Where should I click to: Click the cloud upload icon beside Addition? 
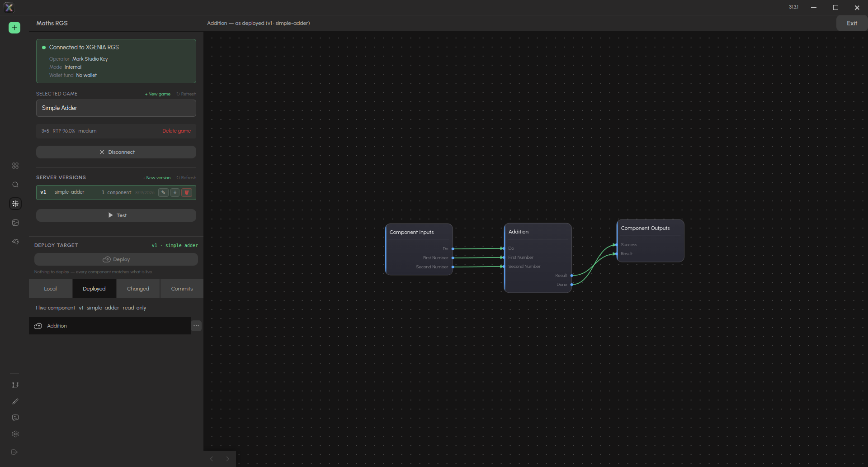[x=38, y=326]
